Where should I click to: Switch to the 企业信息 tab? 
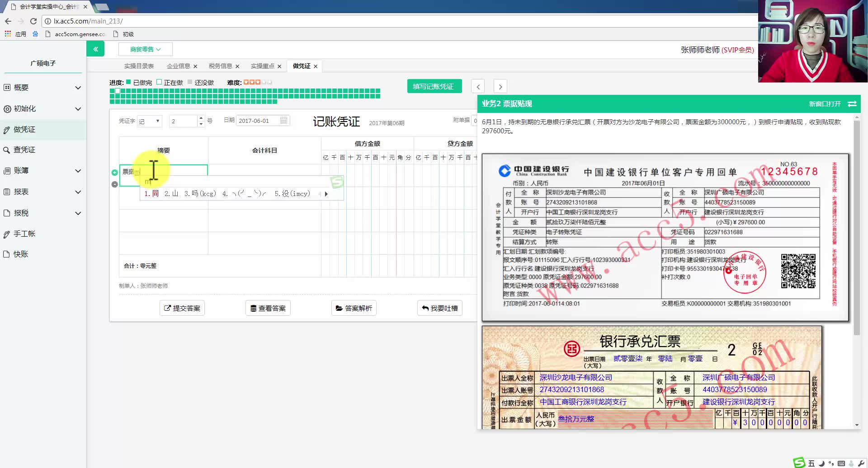pyautogui.click(x=179, y=66)
